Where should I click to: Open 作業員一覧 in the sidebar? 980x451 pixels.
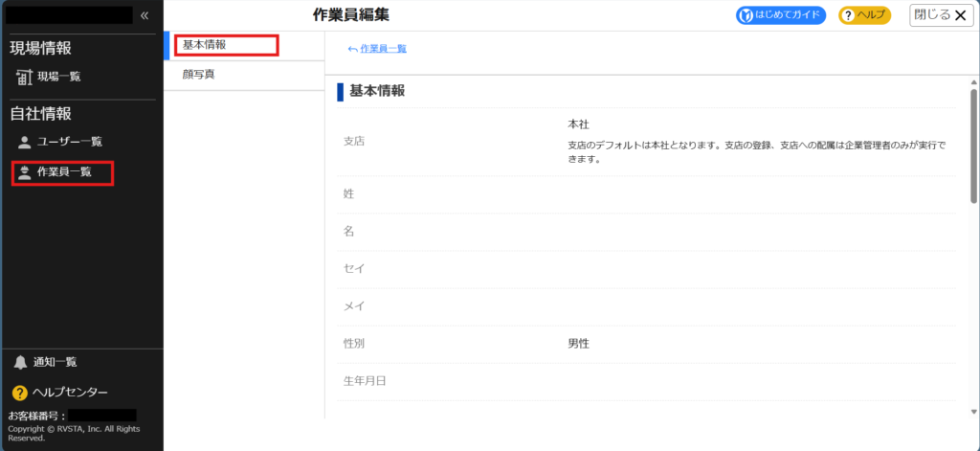[x=64, y=172]
